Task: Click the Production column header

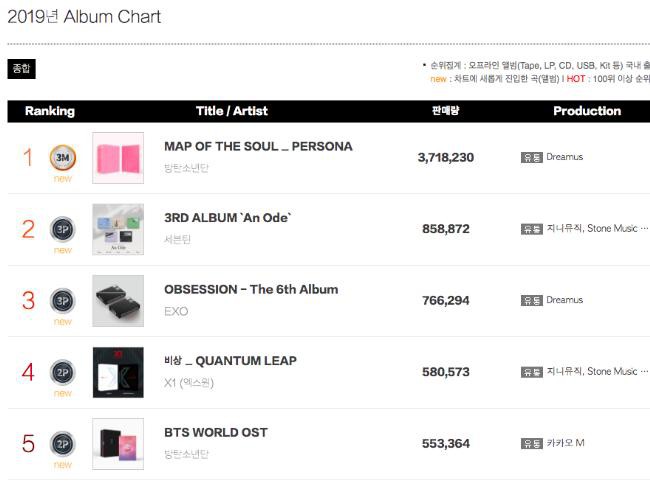Action: click(x=587, y=111)
